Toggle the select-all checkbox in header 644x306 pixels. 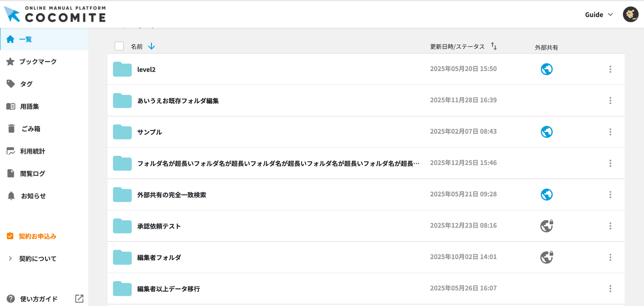point(119,46)
